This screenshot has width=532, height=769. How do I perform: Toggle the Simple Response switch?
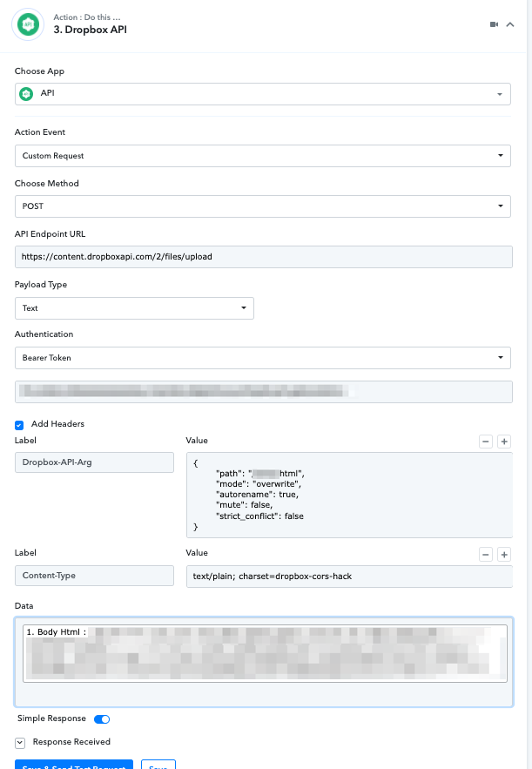coord(102,719)
